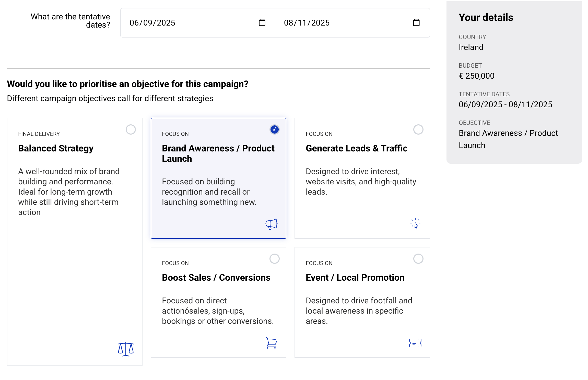This screenshot has height=380, width=588.
Task: Click the ticket icon on Event Promotion card
Action: coord(415,343)
